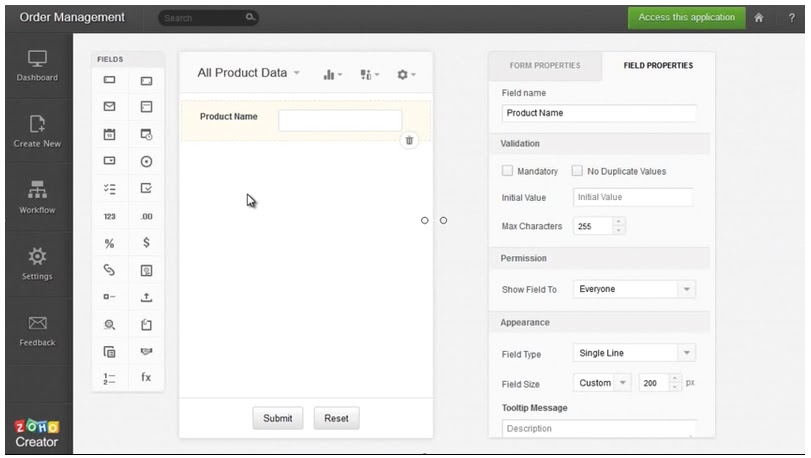Open Dashboard from sidebar
This screenshot has height=458, width=811.
[x=37, y=66]
